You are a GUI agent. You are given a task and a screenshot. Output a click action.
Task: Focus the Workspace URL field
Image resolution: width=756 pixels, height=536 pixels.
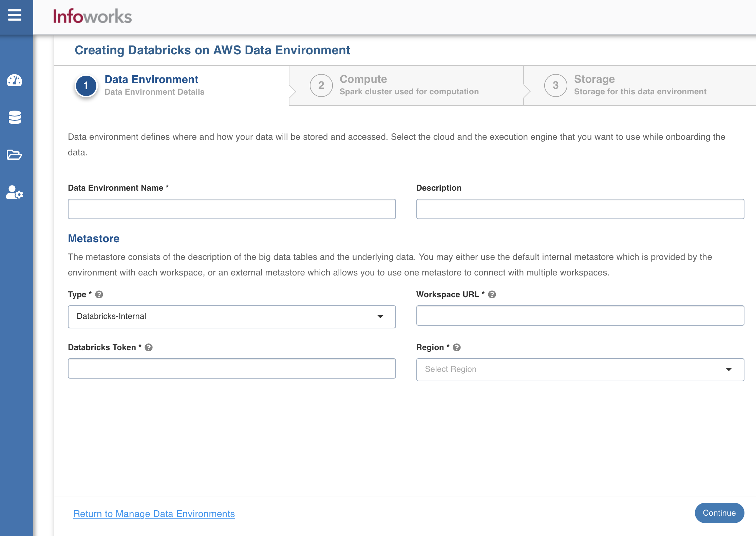tap(580, 315)
